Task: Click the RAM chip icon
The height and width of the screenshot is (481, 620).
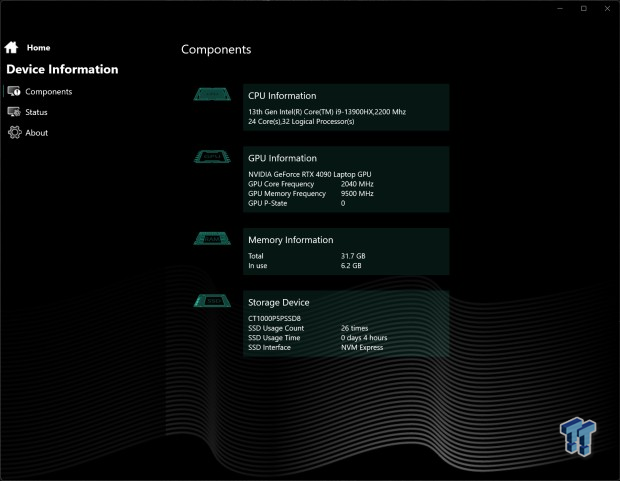Action: (212, 239)
